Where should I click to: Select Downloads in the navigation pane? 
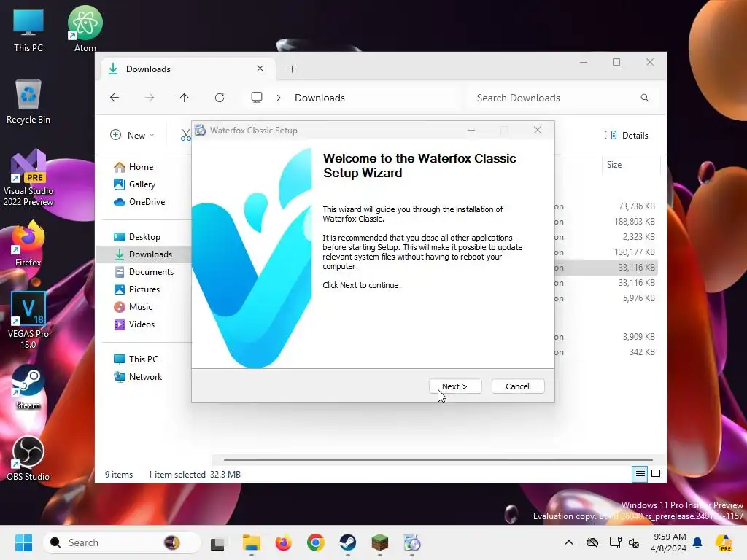[x=144, y=254]
